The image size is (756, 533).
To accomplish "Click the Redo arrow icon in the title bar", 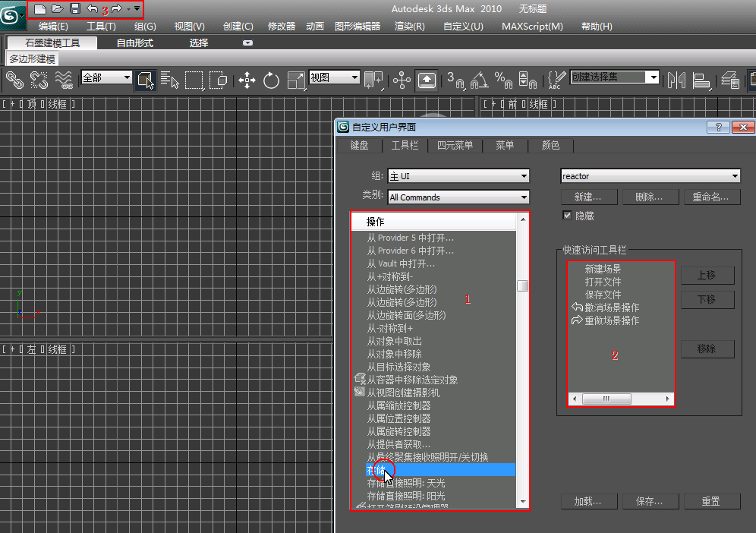I will [116, 8].
